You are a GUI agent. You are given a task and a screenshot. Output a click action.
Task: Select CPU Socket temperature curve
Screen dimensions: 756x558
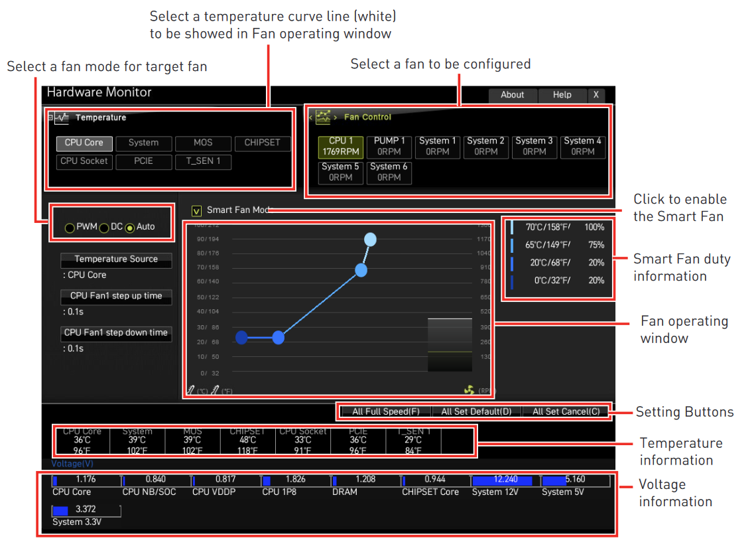tap(84, 162)
